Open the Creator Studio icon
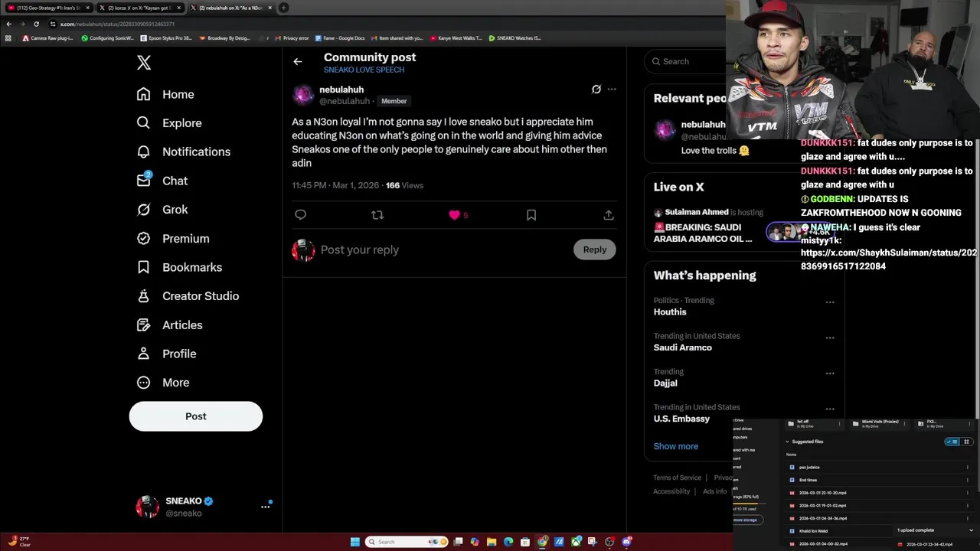Viewport: 980px width, 551px height. click(143, 296)
